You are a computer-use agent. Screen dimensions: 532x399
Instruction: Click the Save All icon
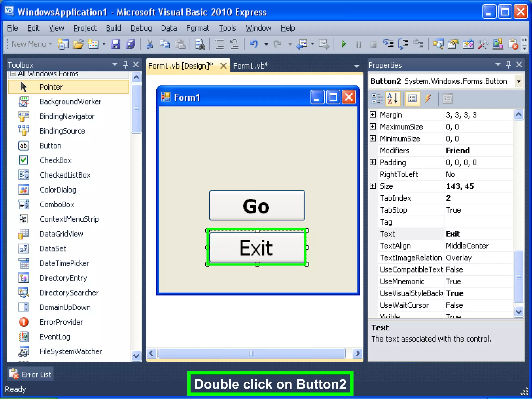click(131, 44)
